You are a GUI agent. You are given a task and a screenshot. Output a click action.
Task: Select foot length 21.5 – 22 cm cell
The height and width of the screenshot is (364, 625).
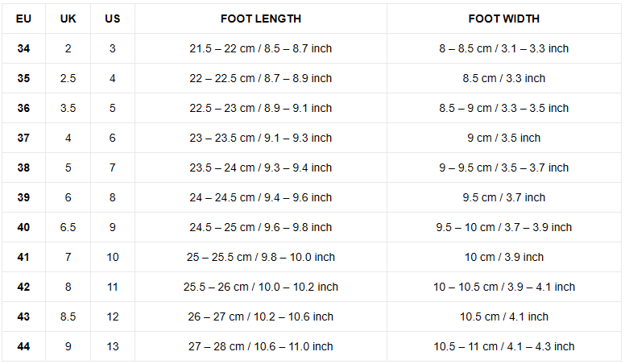[261, 48]
